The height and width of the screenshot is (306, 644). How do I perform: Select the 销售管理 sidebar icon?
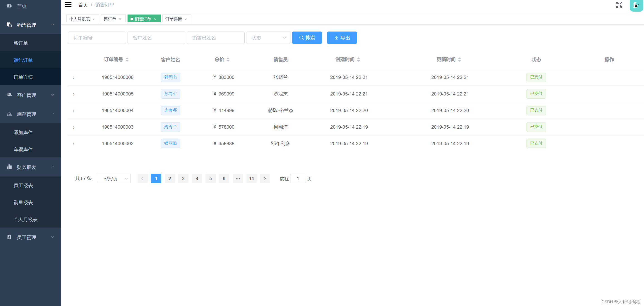pos(9,25)
